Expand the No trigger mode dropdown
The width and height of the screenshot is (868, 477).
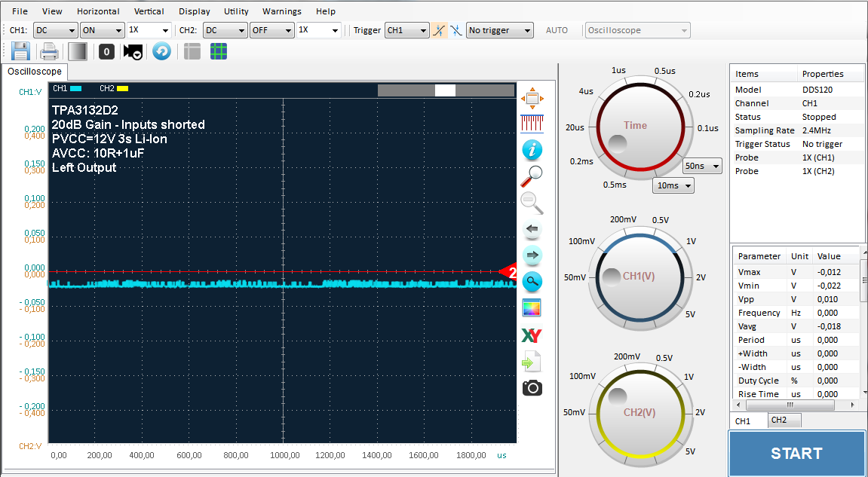coord(500,30)
